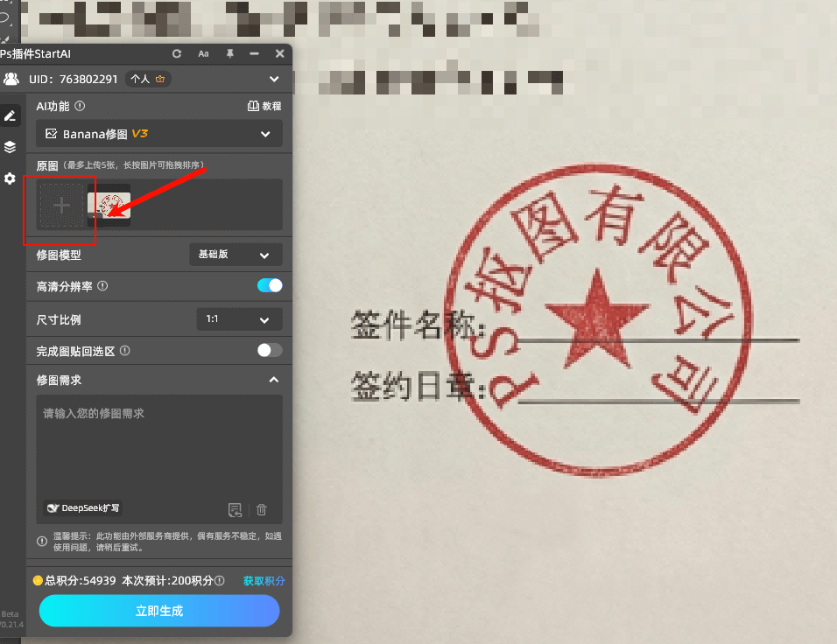Clear prompt with the trash icon
This screenshot has height=644, width=837.
coord(261,509)
